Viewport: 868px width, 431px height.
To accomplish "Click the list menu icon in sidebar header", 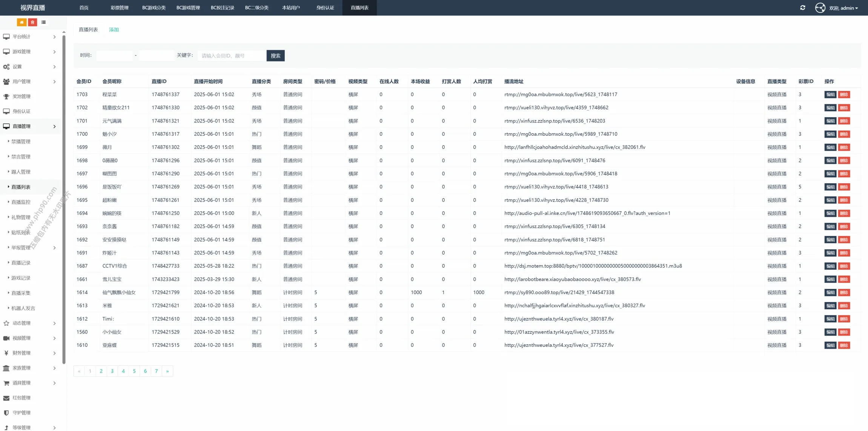I will point(44,22).
